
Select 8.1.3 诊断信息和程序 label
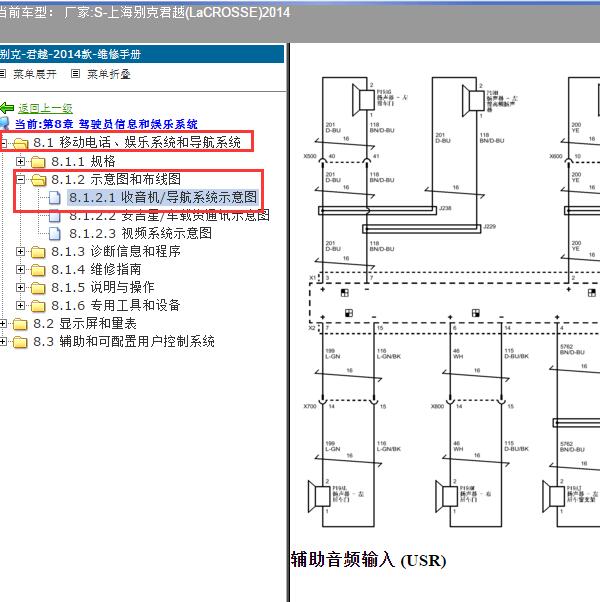[116, 251]
